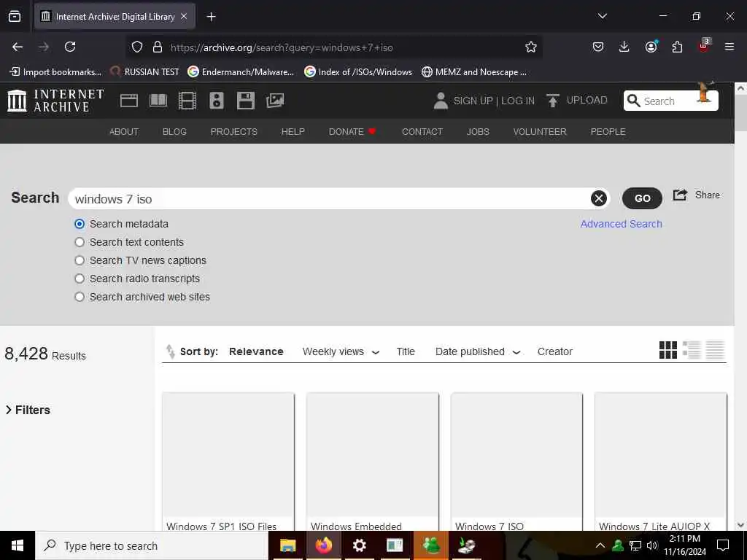Click the Share arrow icon
Image resolution: width=747 pixels, height=560 pixels.
[x=680, y=195]
